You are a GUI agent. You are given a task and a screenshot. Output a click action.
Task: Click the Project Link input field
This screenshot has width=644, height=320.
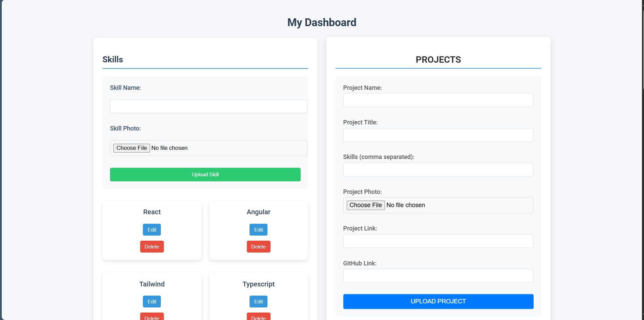pos(438,241)
